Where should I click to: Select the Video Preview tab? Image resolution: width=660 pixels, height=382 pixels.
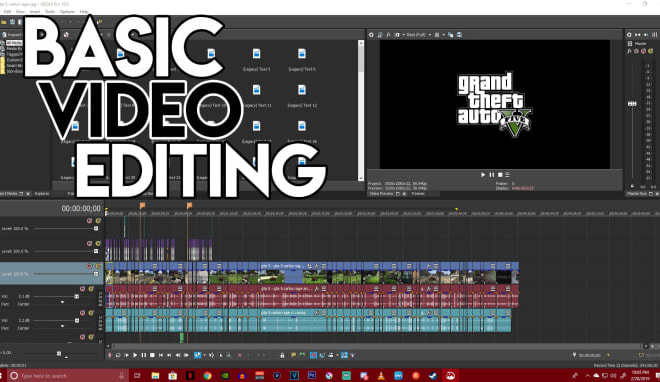pyautogui.click(x=381, y=194)
